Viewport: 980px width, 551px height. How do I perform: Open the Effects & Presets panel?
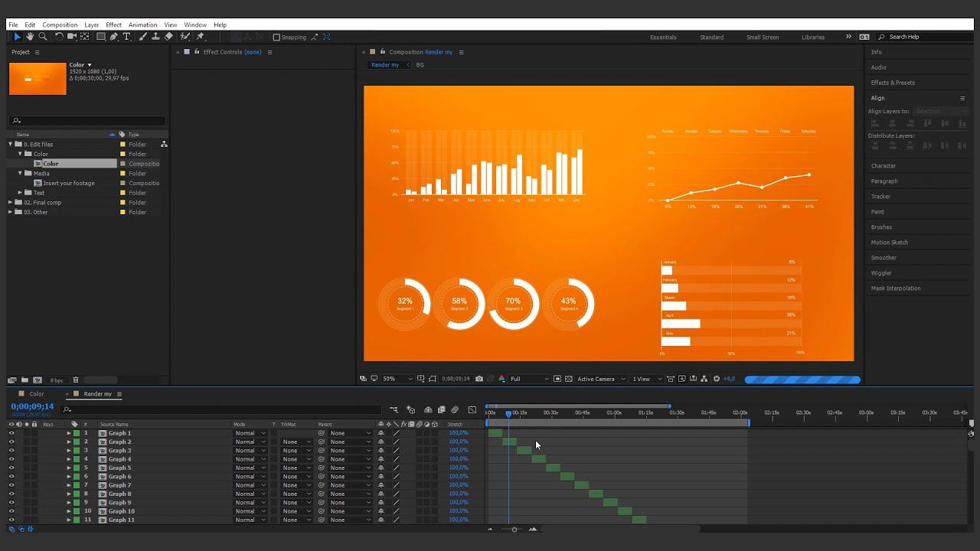point(893,83)
